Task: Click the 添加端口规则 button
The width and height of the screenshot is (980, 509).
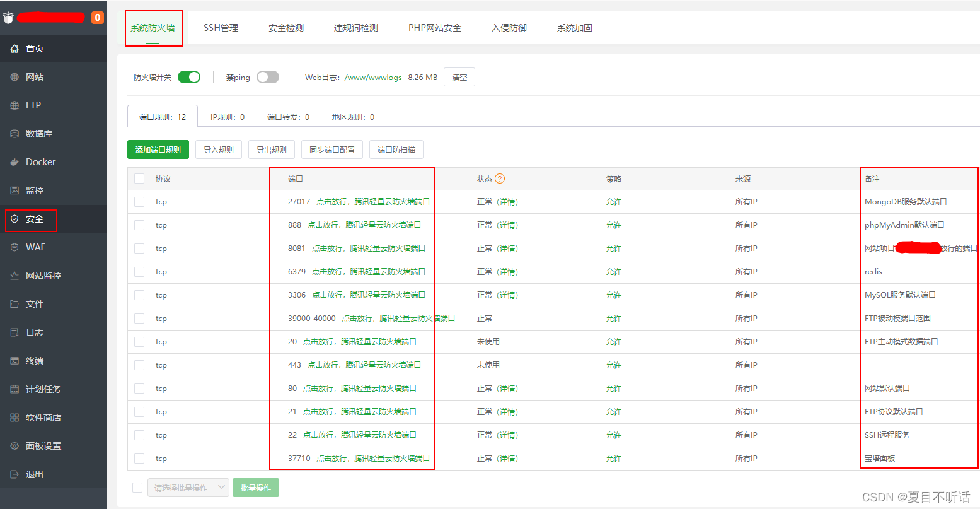Action: click(158, 149)
